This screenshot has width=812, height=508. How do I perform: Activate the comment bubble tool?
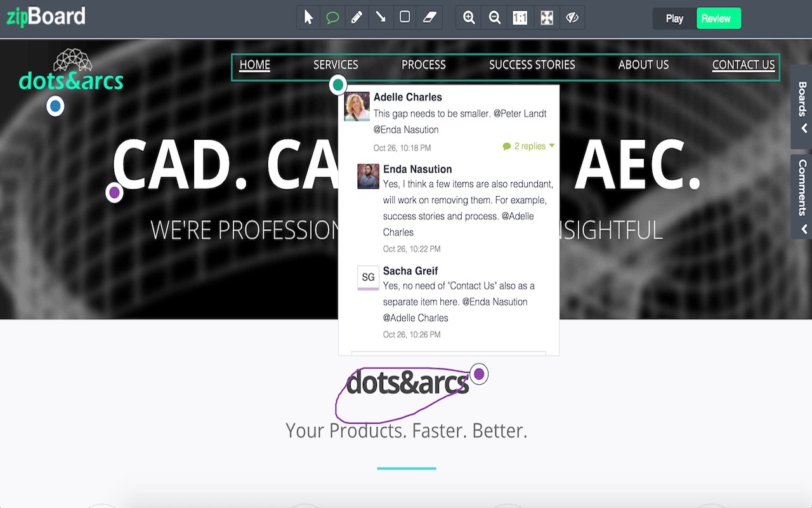(332, 18)
